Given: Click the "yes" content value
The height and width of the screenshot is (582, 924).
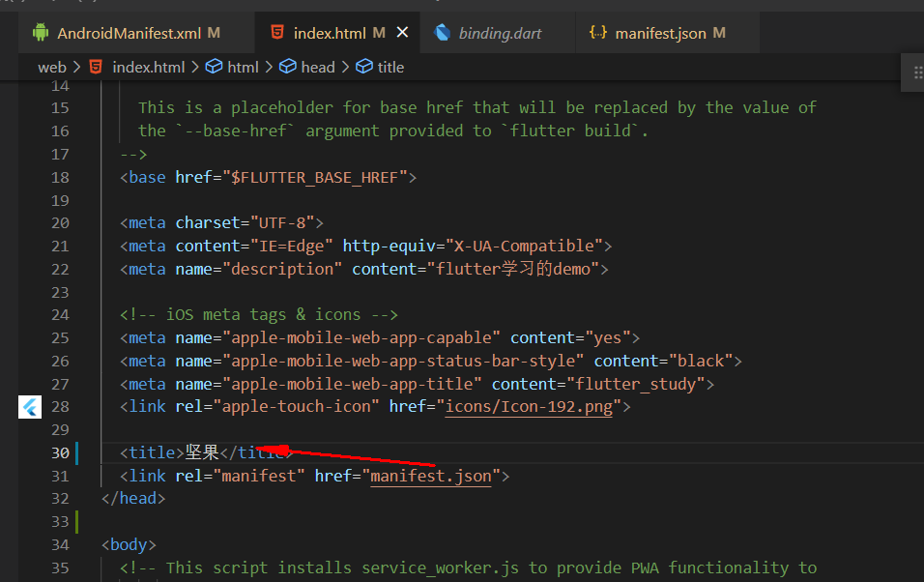Looking at the screenshot, I should click(608, 337).
